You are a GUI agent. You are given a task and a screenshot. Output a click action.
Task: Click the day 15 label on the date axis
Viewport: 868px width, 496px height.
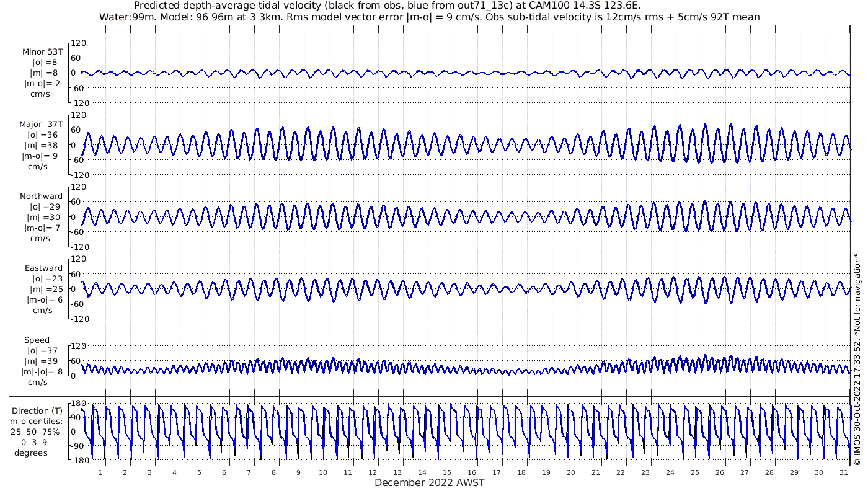click(446, 472)
